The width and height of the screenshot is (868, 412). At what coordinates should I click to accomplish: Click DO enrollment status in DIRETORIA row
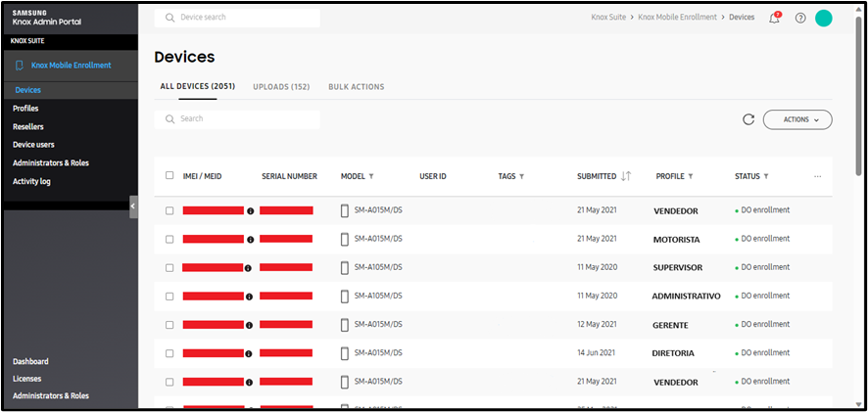point(762,353)
